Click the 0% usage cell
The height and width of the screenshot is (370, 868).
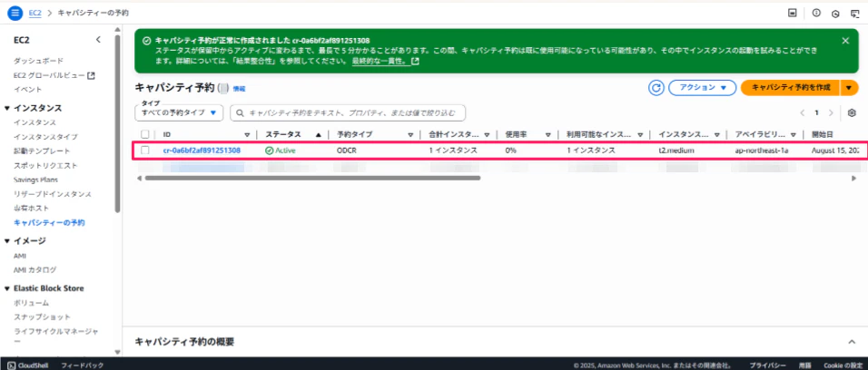[x=510, y=151]
